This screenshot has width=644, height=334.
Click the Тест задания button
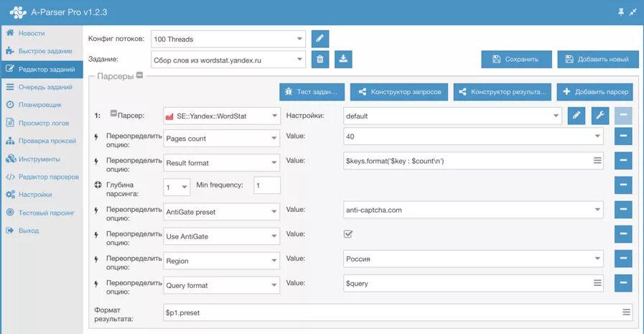pyautogui.click(x=312, y=92)
